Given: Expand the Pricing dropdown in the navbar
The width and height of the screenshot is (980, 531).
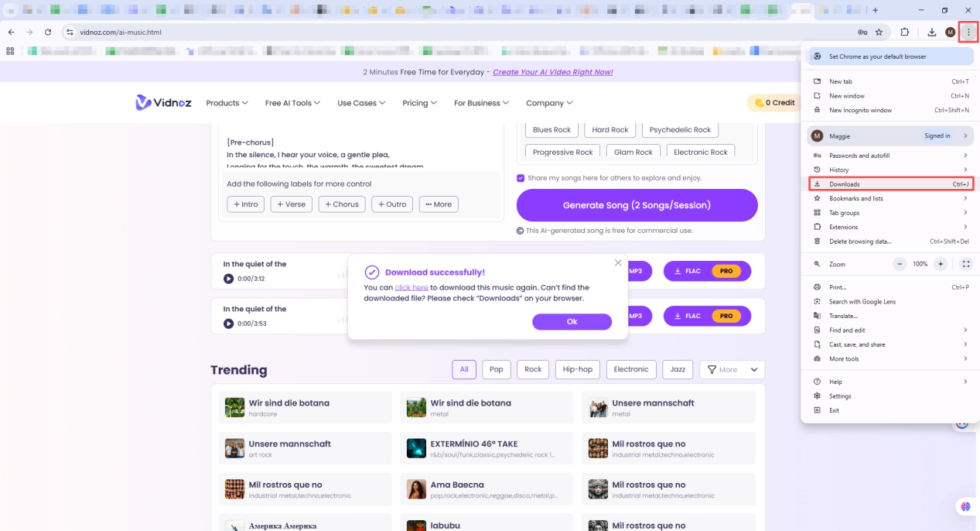Looking at the screenshot, I should pyautogui.click(x=418, y=102).
